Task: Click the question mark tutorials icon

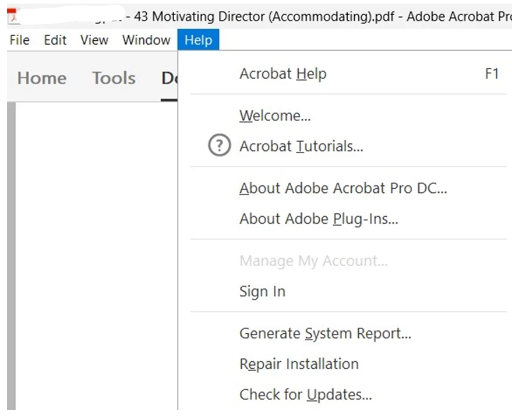Action: (x=220, y=145)
